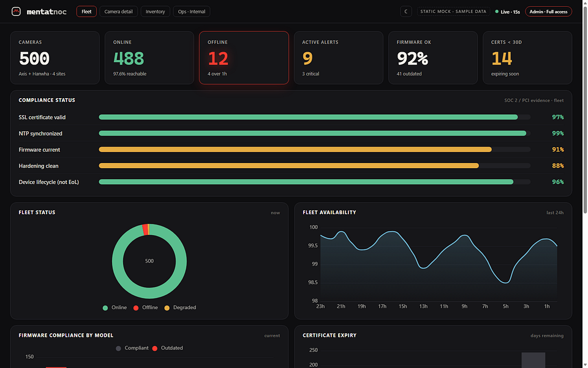The image size is (588, 368).
Task: Click the '4 over 1h' text
Action: [217, 74]
